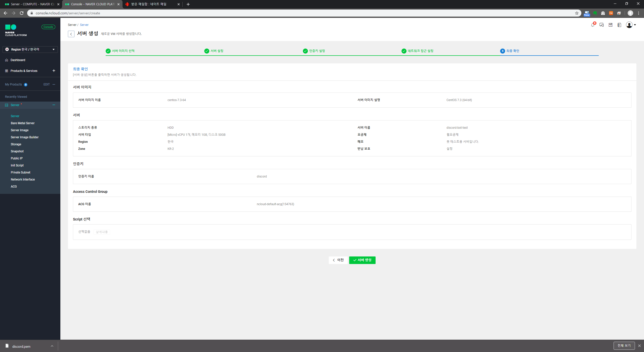Image resolution: width=644 pixels, height=352 pixels.
Task: Click the guide book icon in header
Action: pos(619,25)
